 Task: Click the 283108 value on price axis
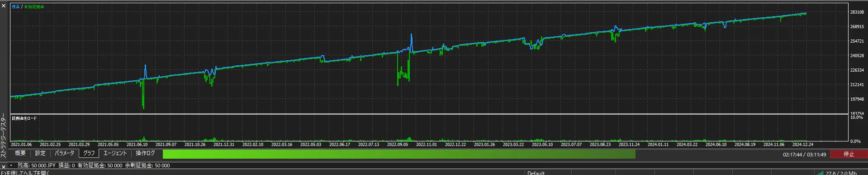pos(857,12)
